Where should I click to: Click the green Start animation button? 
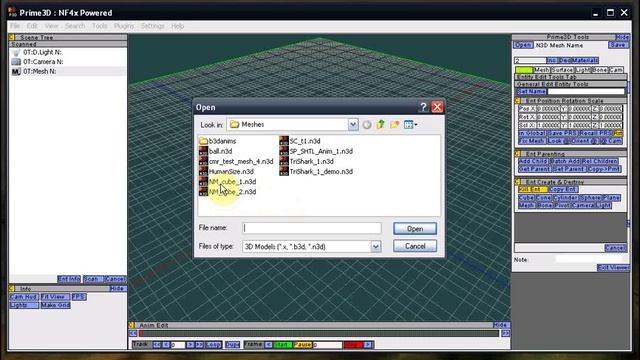pyautogui.click(x=282, y=345)
